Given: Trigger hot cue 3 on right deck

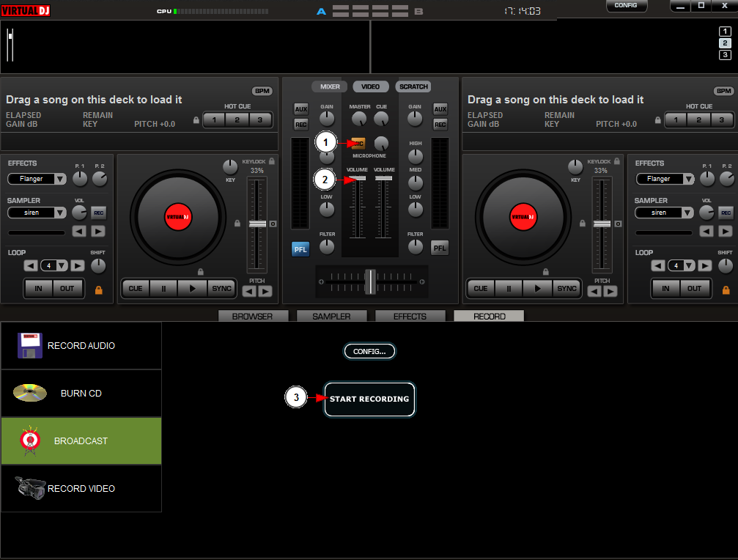Looking at the screenshot, I should point(722,120).
